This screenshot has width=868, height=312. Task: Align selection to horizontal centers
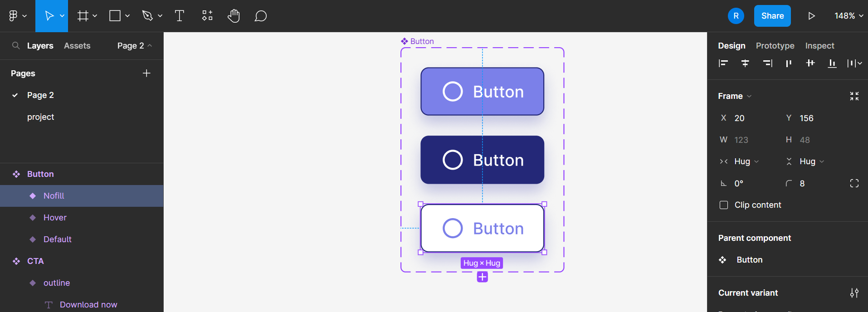click(x=745, y=63)
